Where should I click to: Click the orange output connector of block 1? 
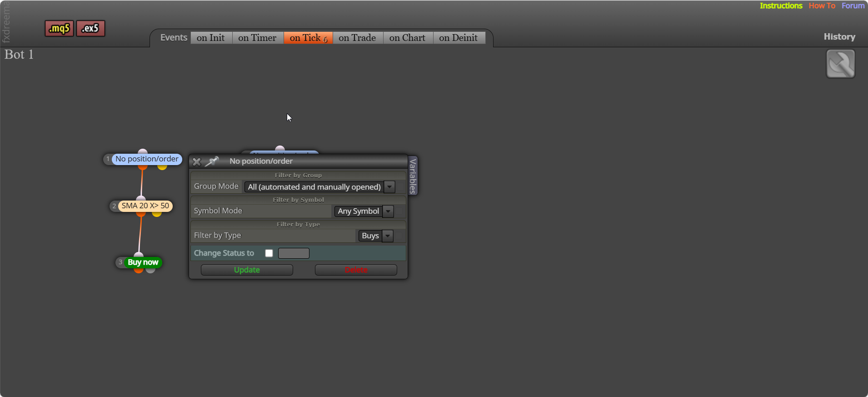tap(143, 166)
